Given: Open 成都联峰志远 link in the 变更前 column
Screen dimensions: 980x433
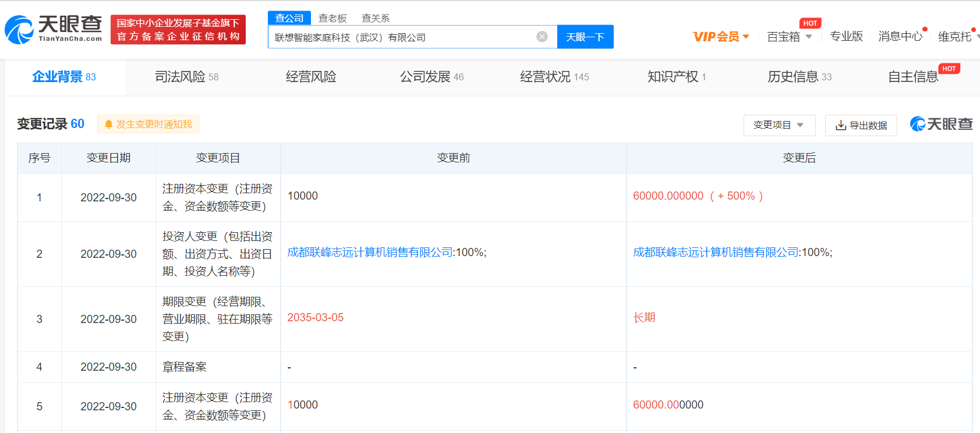Looking at the screenshot, I should [370, 253].
